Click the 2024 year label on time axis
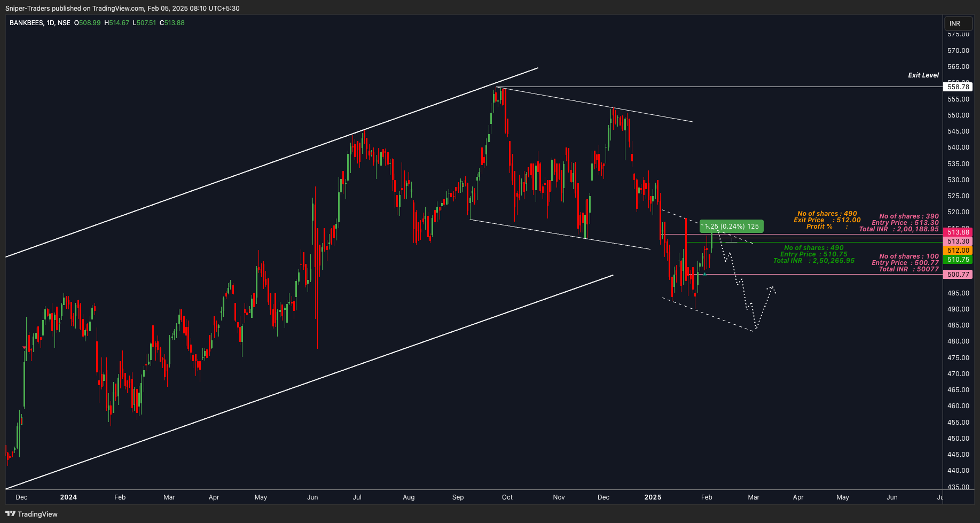 (x=68, y=497)
